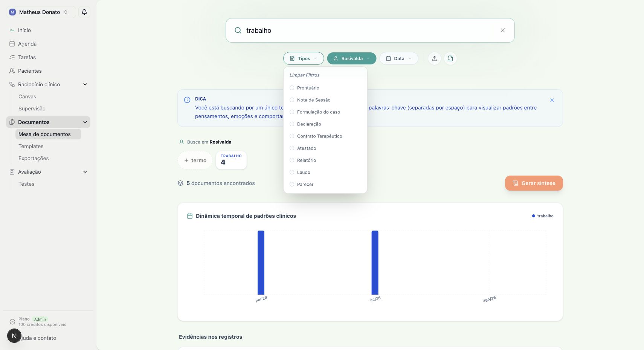Click the upload icon beside Data filter
Screen dimensions: 644x350
[x=434, y=58]
